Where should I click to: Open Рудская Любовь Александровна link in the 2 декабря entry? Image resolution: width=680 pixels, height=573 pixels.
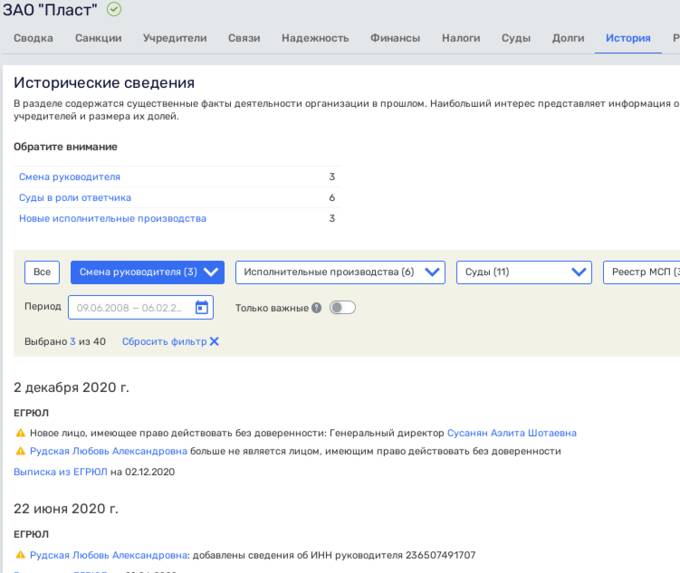point(108,451)
